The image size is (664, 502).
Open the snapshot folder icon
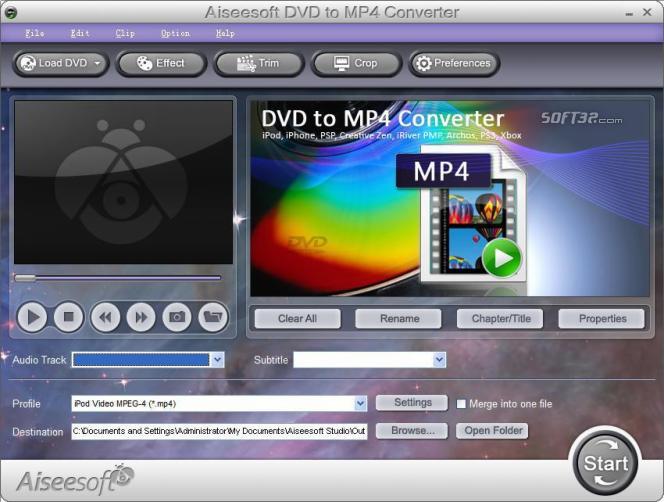tap(213, 316)
